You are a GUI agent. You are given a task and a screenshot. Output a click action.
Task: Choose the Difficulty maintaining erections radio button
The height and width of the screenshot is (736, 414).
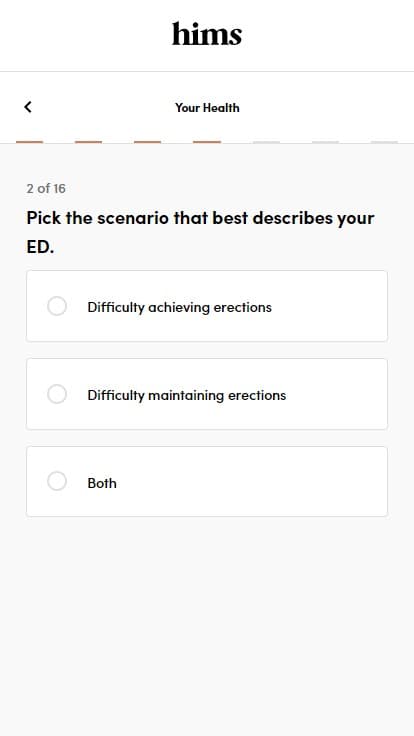click(57, 394)
